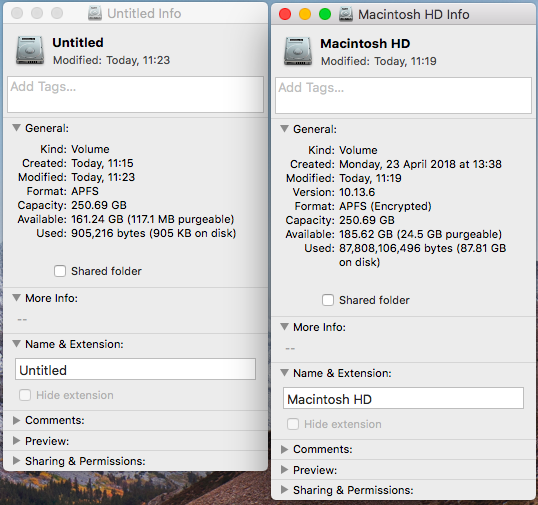Expand Sharing & Permissions in Macintosh HD Info

coord(284,490)
